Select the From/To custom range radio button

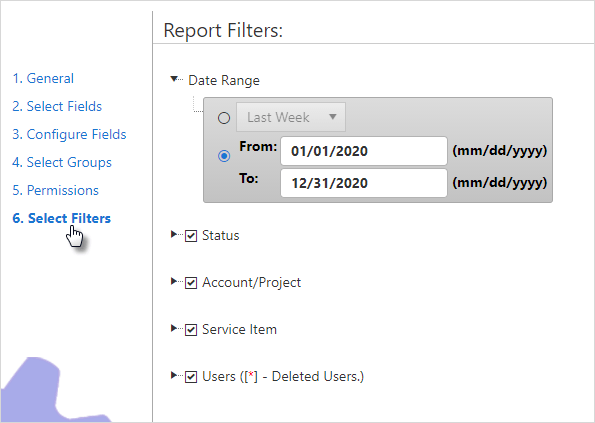(224, 156)
